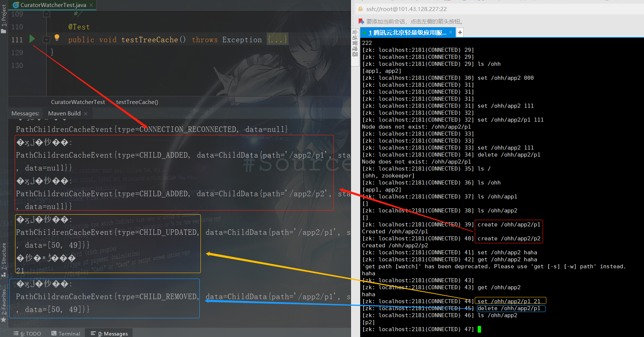Click the lock icon beside the ssh address
The height and width of the screenshot is (337, 644).
(361, 9)
